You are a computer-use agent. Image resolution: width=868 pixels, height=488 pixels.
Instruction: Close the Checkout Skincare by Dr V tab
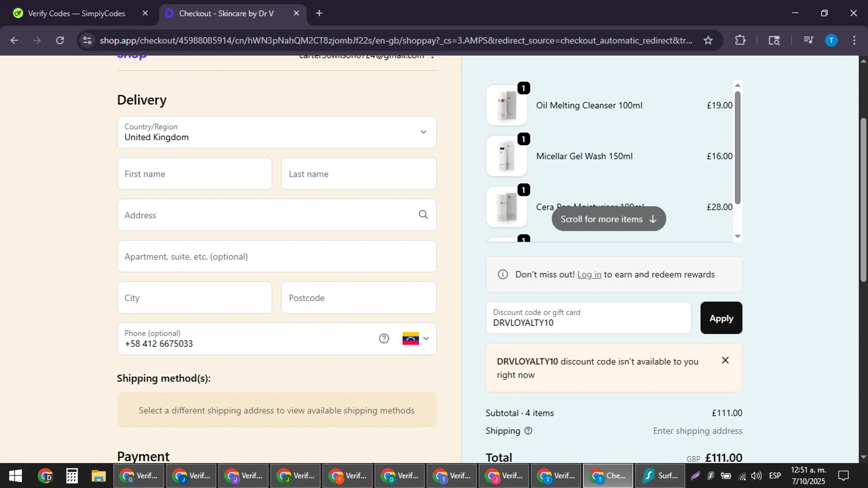[x=296, y=13]
